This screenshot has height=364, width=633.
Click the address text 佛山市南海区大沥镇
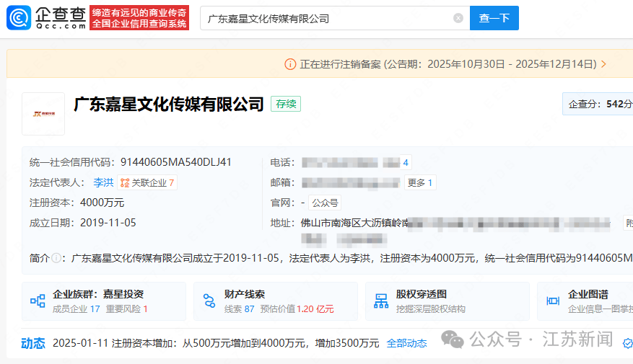[x=346, y=223]
